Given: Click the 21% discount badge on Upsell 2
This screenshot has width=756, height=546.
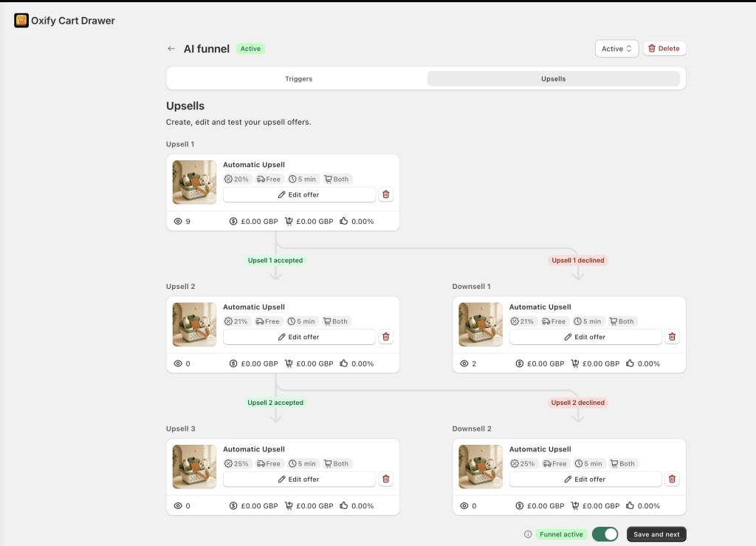Looking at the screenshot, I should click(237, 321).
